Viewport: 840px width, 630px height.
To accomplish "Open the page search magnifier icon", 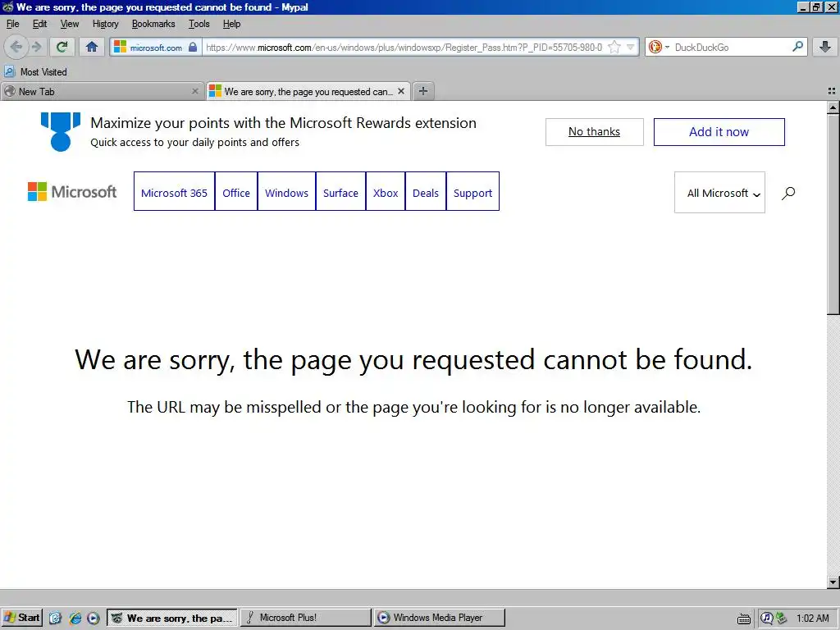I will pos(788,193).
